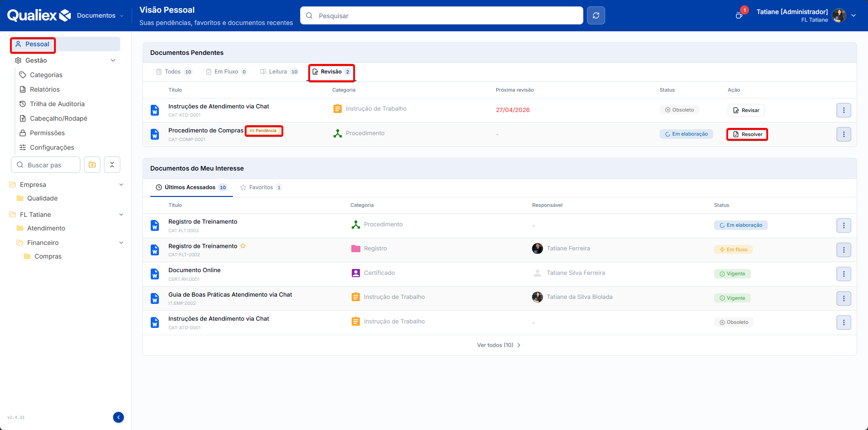Click the Pendência badge on Procedimento de Compras
Viewport: 868px width, 430px height.
[x=263, y=131]
